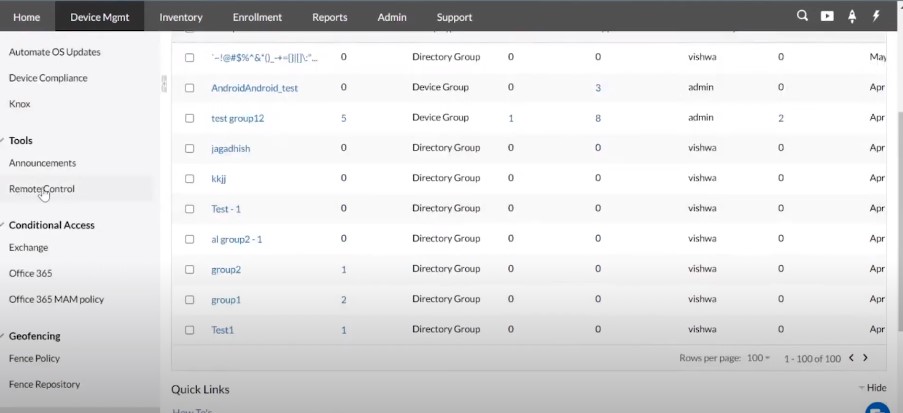Open the video tutorials icon
The width and height of the screenshot is (903, 413).
827,17
